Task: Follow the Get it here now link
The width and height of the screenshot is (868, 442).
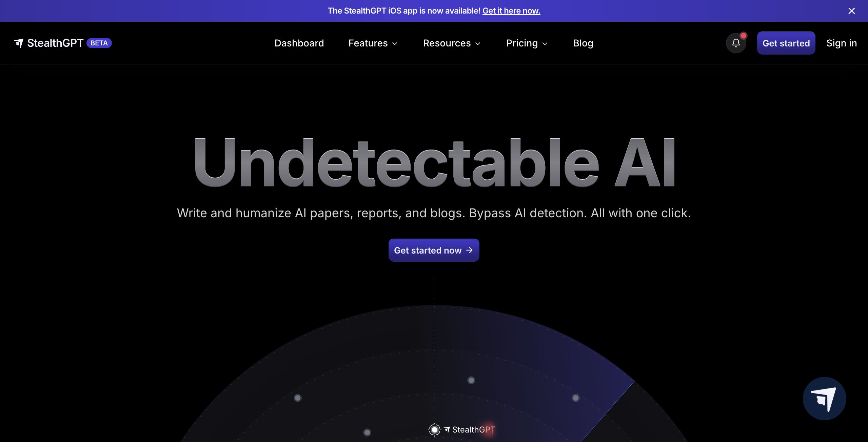Action: 511,11
